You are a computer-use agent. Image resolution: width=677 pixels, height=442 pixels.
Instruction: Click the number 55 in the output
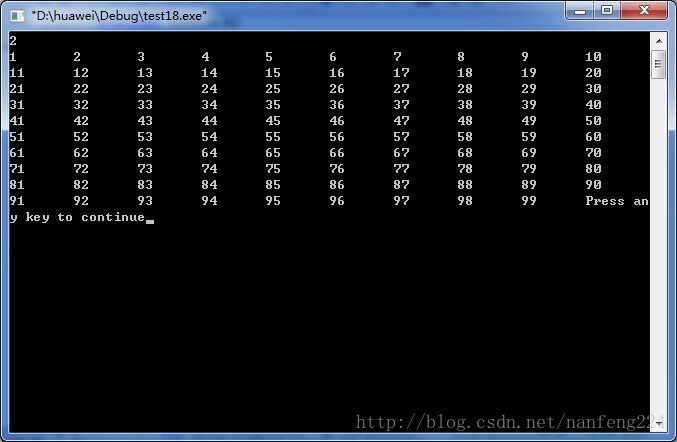[273, 137]
